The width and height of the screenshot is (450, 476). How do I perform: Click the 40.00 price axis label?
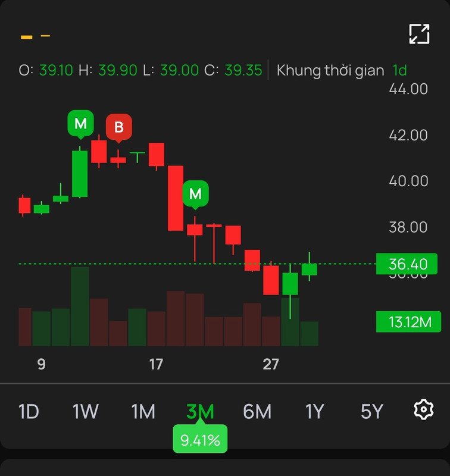click(408, 181)
